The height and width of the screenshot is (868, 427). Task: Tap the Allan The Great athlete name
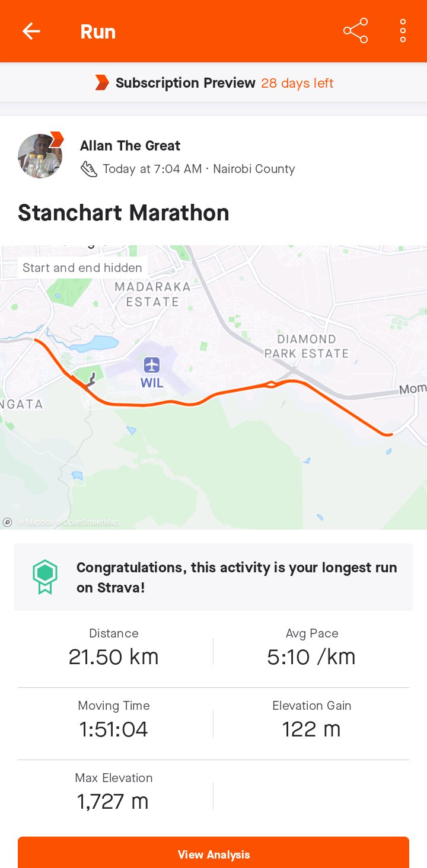pos(130,146)
